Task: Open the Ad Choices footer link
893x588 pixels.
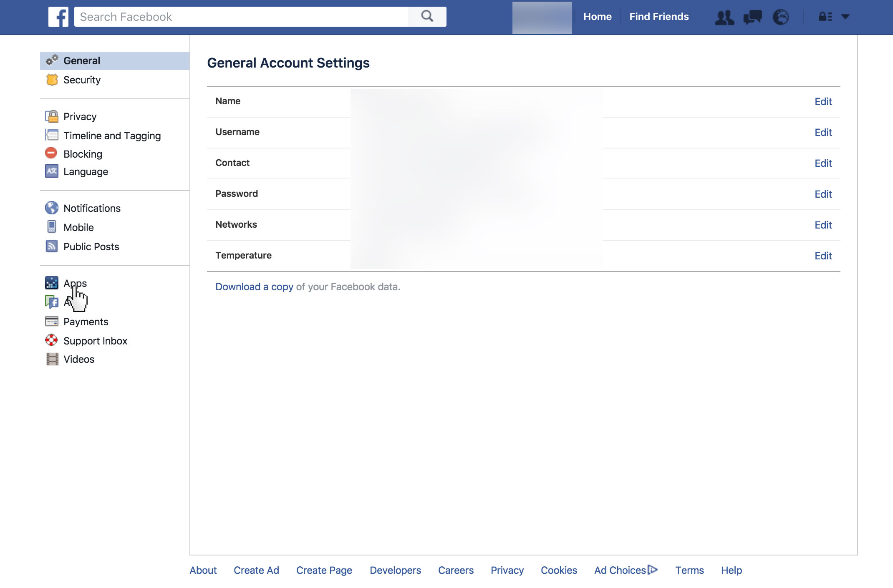Action: click(620, 570)
